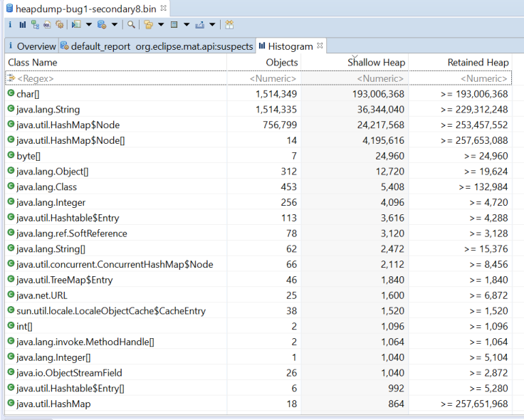Switch to the default_report suspects tab
524x420 pixels.
point(157,46)
